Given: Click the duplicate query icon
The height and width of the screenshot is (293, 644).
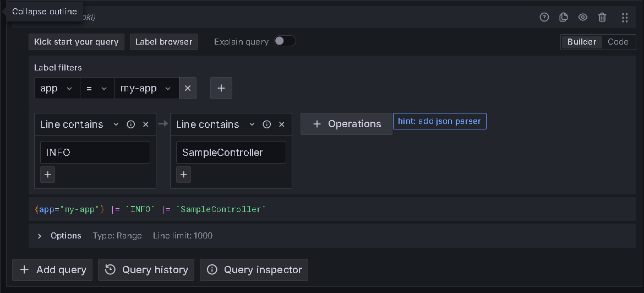Looking at the screenshot, I should click(x=564, y=17).
